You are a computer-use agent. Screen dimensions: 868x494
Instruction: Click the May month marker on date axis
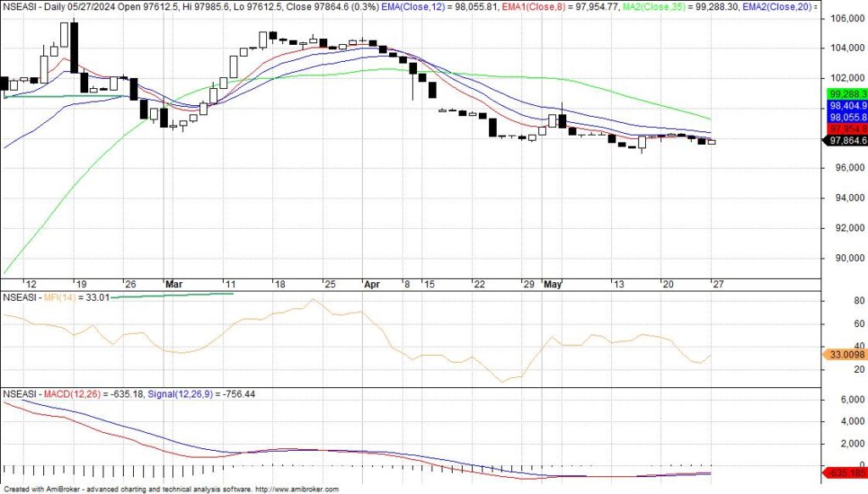pyautogui.click(x=553, y=284)
